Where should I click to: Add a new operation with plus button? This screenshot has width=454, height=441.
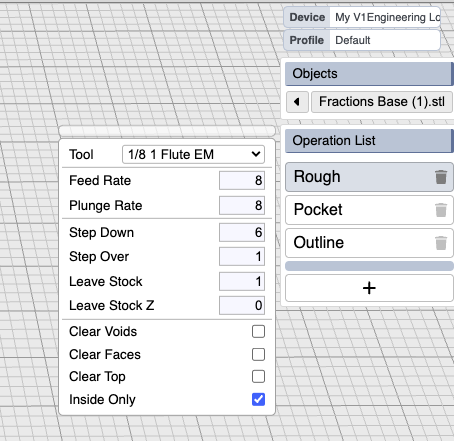(x=369, y=288)
